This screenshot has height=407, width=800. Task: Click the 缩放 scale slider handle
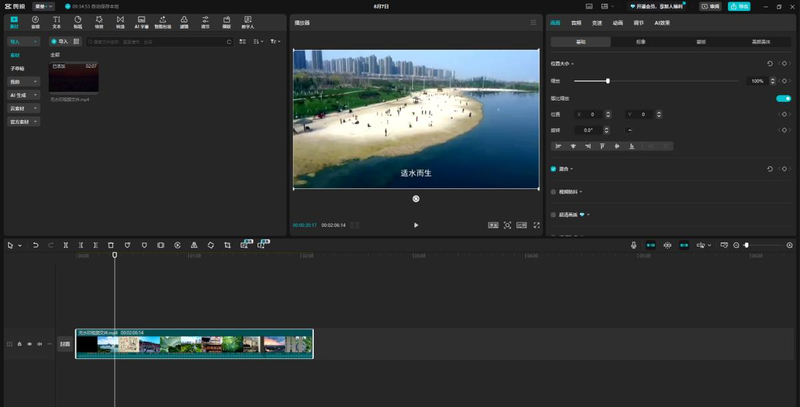tap(608, 81)
